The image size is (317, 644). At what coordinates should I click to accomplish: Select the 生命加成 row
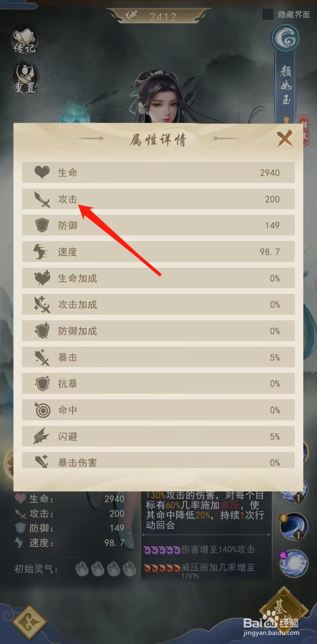point(158,278)
